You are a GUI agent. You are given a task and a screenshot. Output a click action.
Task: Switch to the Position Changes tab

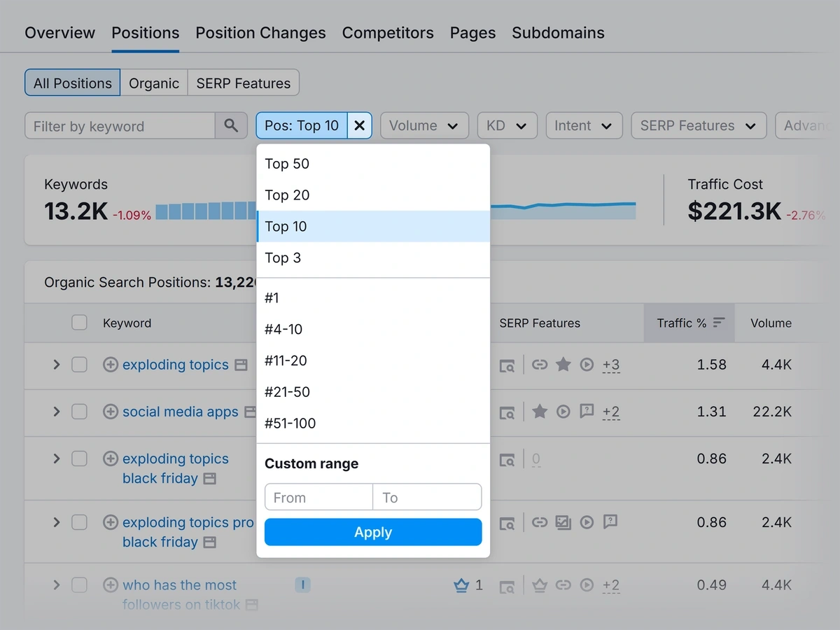click(260, 33)
